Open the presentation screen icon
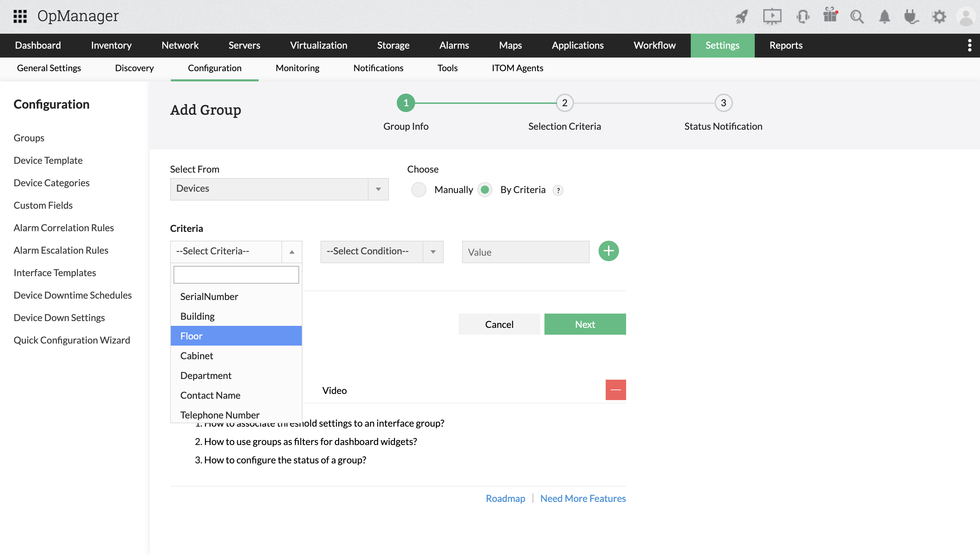 point(772,16)
